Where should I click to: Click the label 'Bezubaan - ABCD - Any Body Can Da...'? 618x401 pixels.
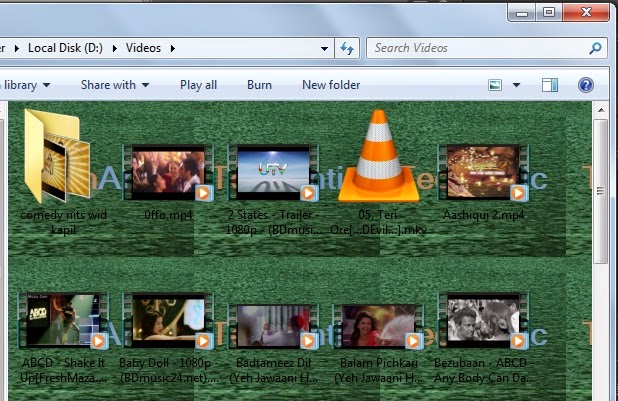pyautogui.click(x=484, y=370)
